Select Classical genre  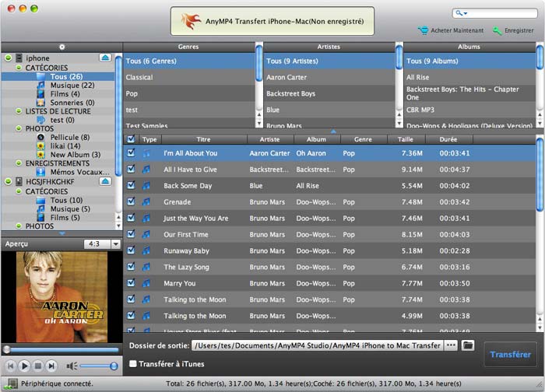tap(189, 77)
